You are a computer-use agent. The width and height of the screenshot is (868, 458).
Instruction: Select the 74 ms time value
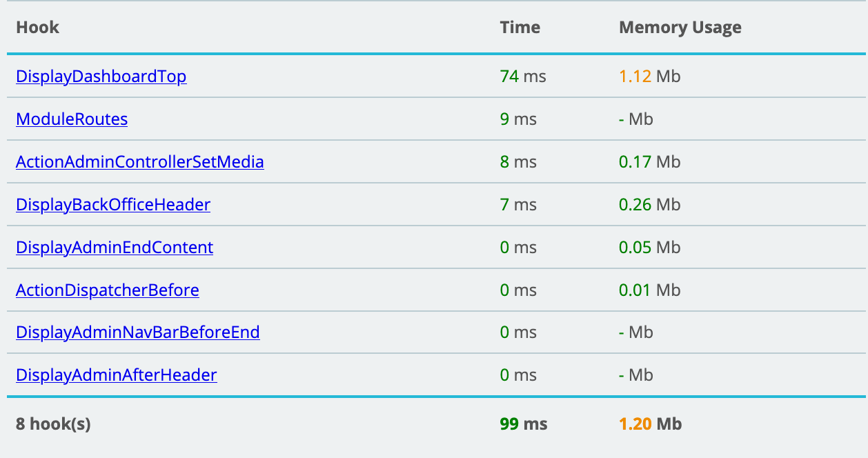click(522, 77)
